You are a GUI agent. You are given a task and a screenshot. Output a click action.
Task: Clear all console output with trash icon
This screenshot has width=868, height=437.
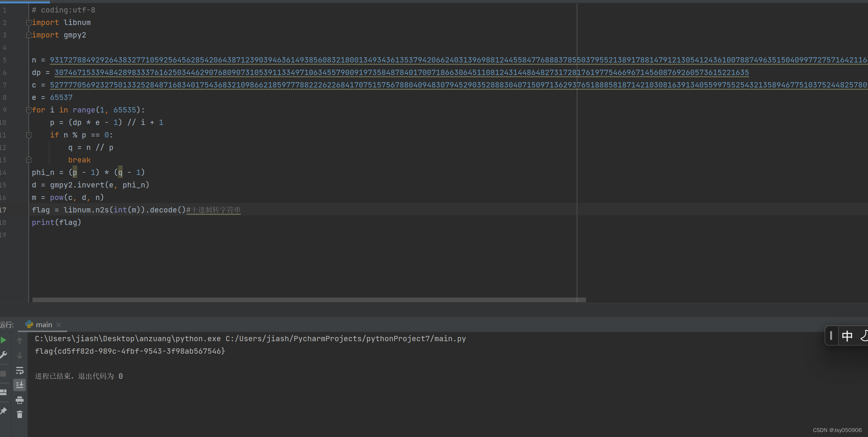coord(20,415)
